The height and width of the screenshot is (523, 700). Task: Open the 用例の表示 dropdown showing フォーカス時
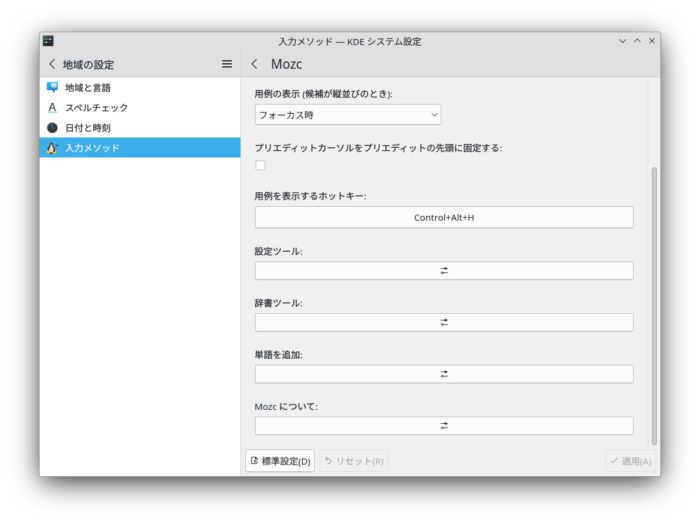(348, 115)
